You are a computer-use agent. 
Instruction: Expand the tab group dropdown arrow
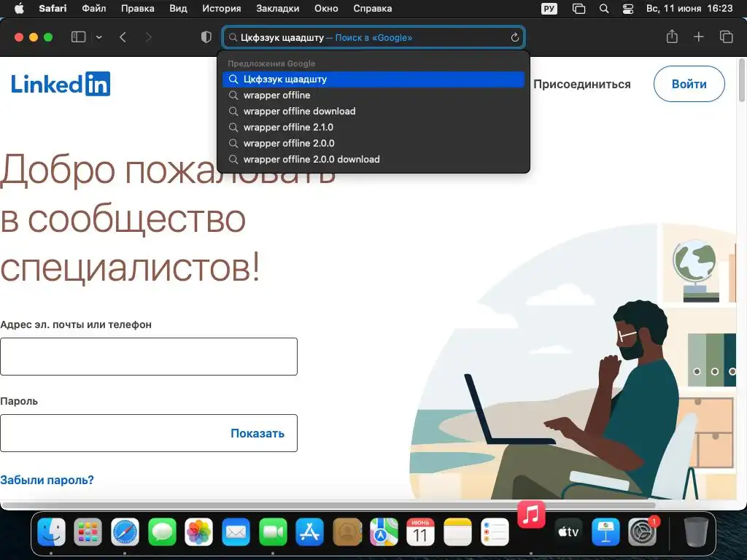tap(99, 37)
